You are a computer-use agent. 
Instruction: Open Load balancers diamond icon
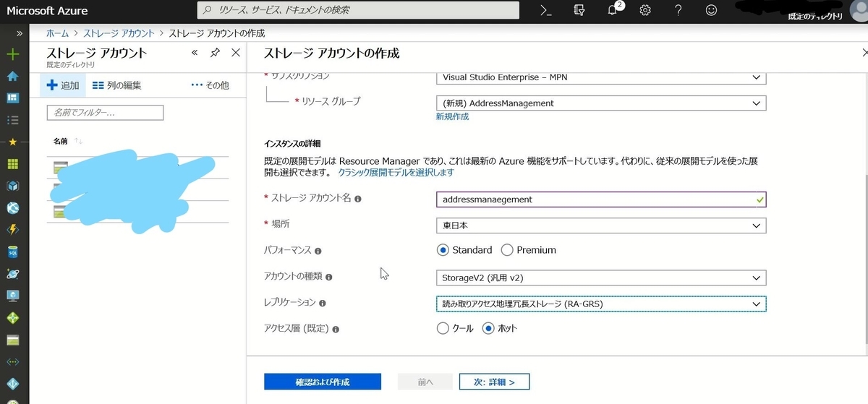(12, 318)
